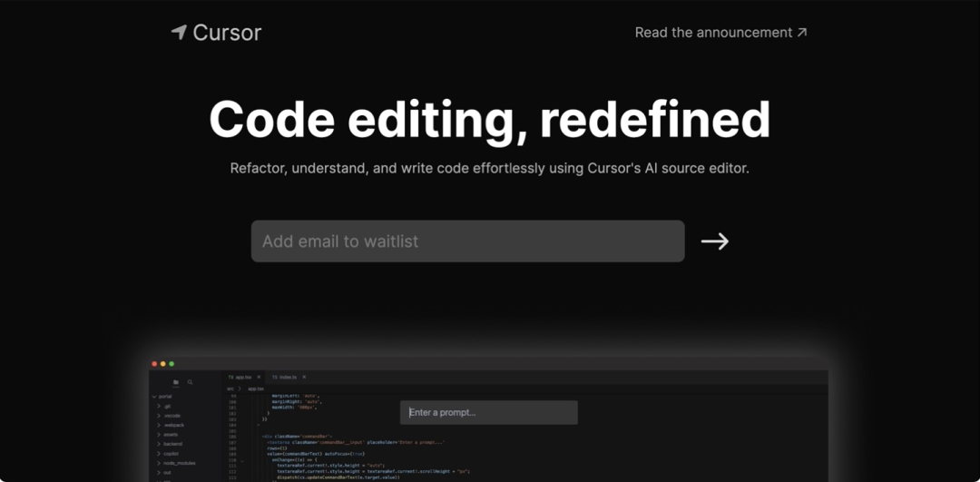Click the green maximize window dot
The image size is (980, 482).
[171, 364]
